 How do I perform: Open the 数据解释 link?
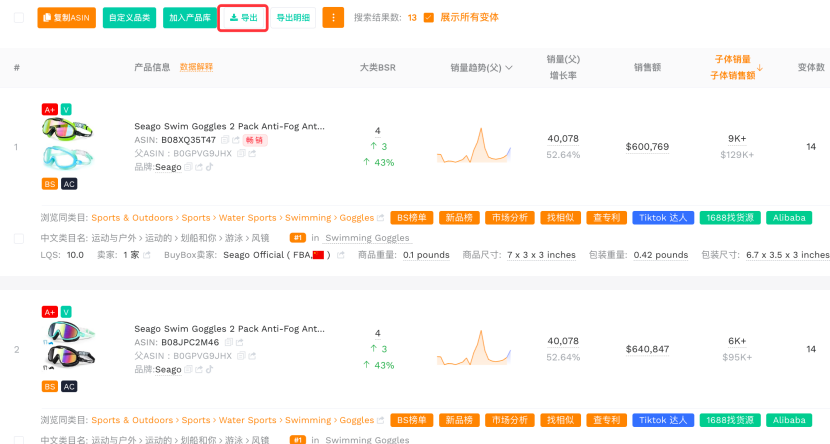[196, 67]
